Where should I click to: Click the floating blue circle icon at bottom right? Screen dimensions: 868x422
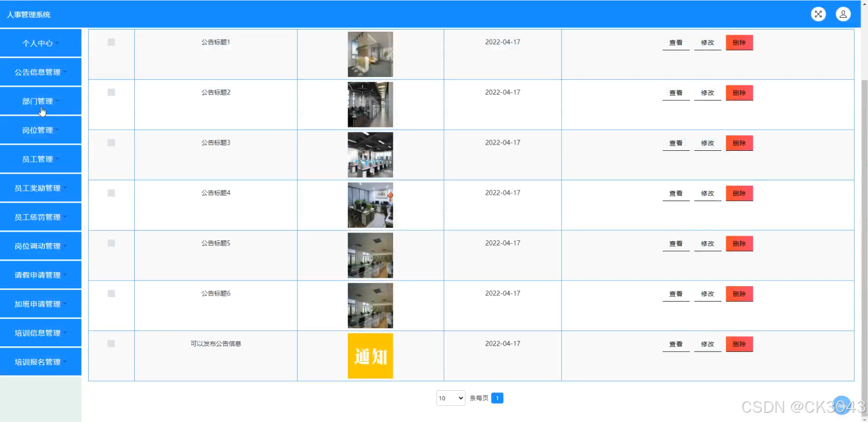(x=841, y=405)
